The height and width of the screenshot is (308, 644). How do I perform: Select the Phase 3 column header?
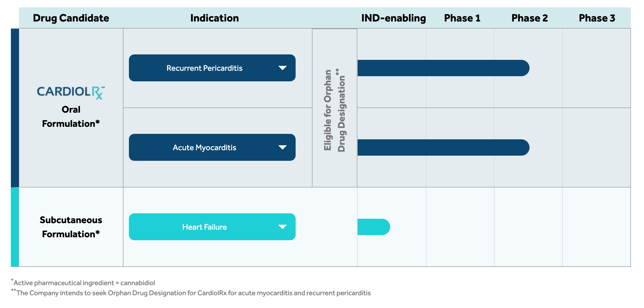tap(597, 18)
